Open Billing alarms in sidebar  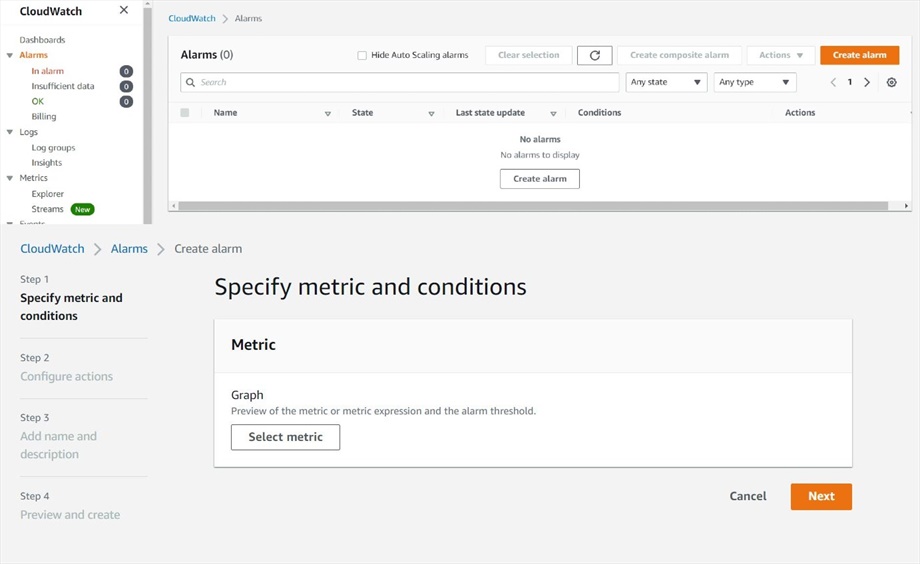click(x=44, y=117)
